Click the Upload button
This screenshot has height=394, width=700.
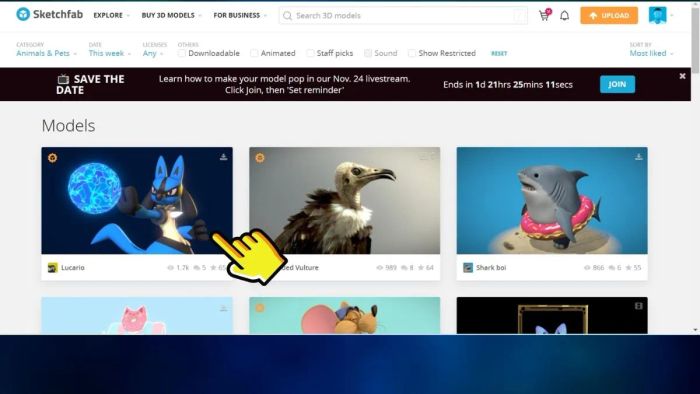click(x=609, y=16)
